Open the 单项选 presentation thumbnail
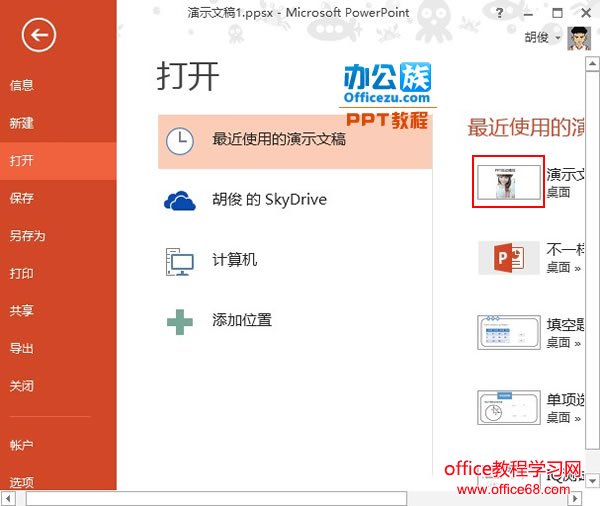 [509, 408]
